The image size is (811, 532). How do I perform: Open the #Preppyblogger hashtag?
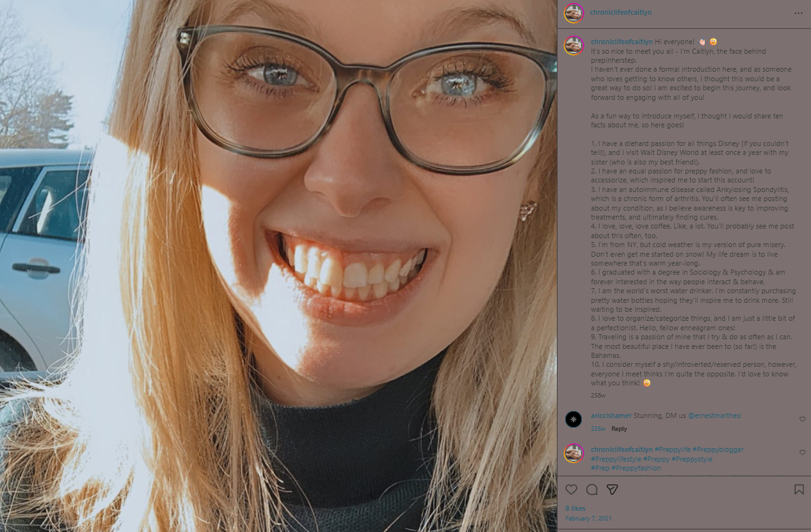point(718,449)
